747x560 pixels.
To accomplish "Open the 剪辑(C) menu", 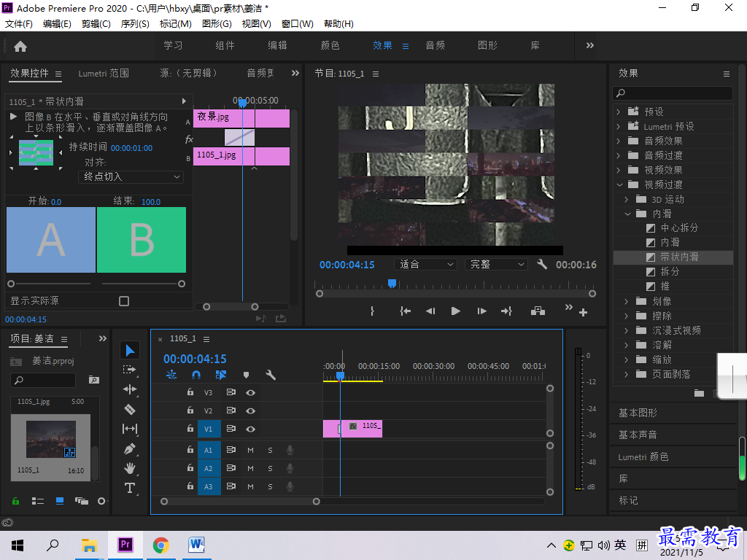I will point(96,24).
